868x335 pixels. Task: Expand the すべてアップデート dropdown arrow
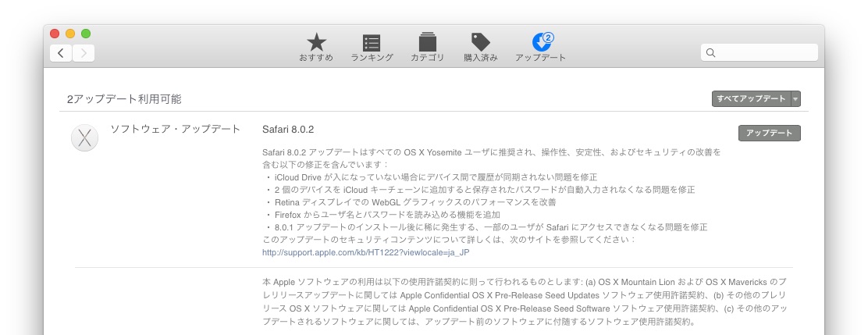pyautogui.click(x=796, y=99)
